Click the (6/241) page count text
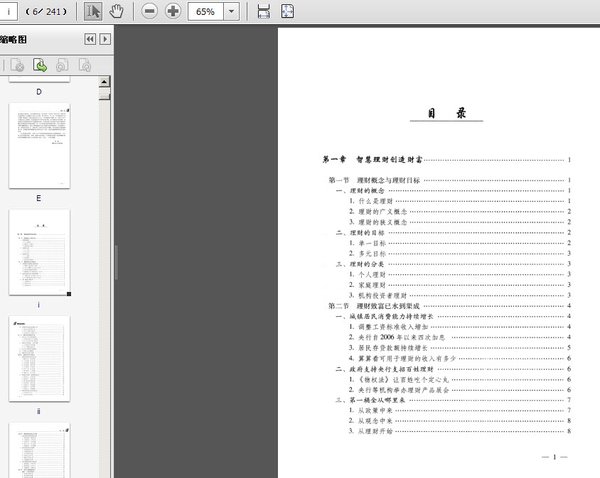Screen dimensions: 600x478 (x=46, y=12)
